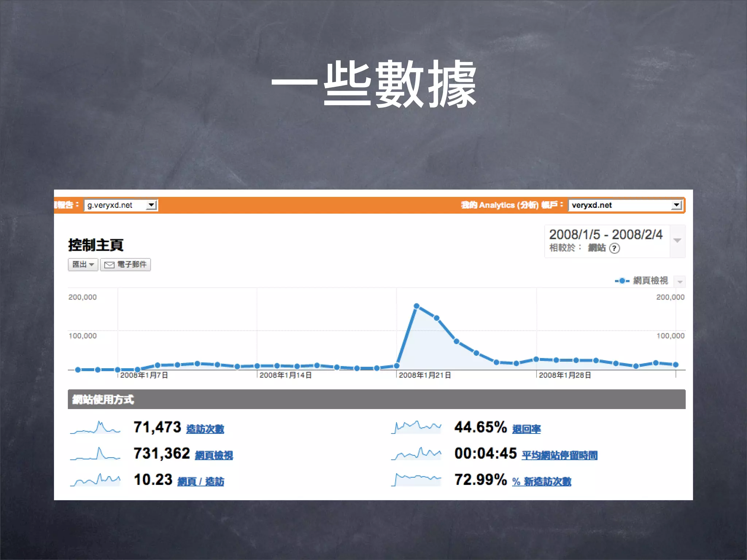This screenshot has height=560, width=747.
Task: Click the peak data point on the pageviews graph
Action: pos(417,306)
